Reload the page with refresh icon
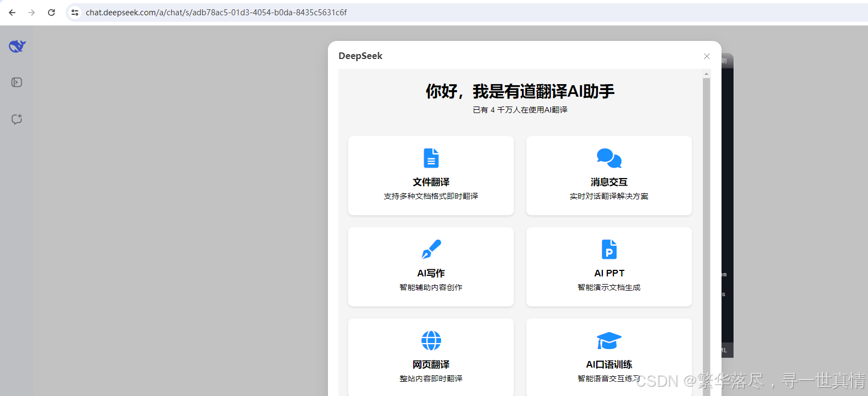 click(x=51, y=13)
